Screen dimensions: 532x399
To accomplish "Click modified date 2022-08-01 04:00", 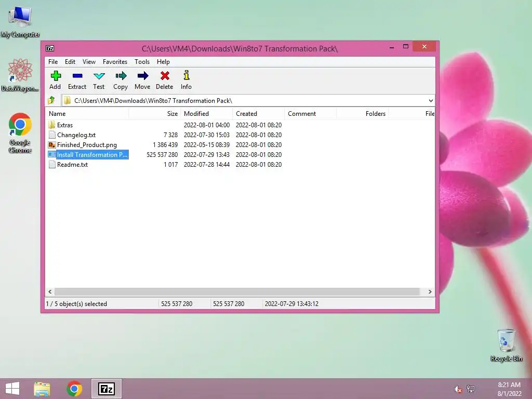I will (x=207, y=125).
